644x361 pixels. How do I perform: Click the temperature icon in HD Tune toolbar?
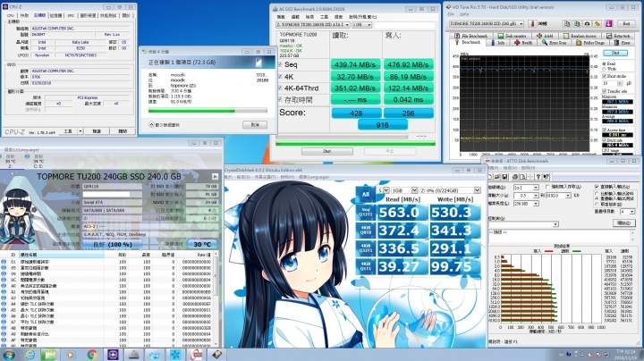click(532, 24)
